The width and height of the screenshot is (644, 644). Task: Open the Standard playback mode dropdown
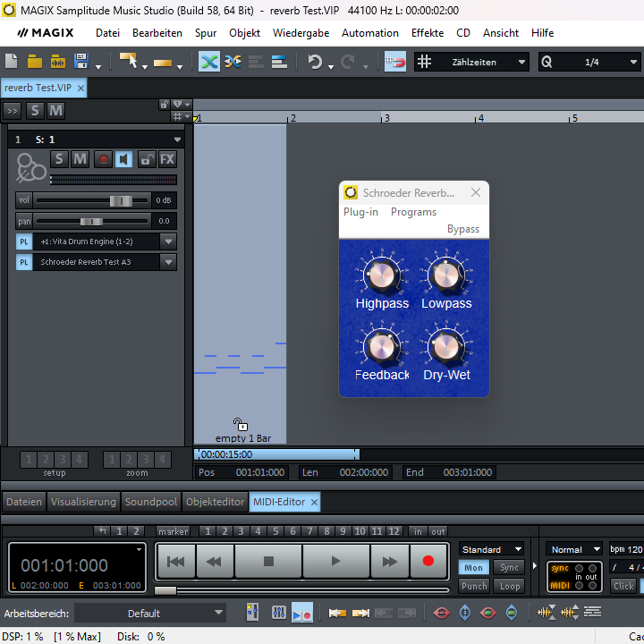(x=491, y=549)
